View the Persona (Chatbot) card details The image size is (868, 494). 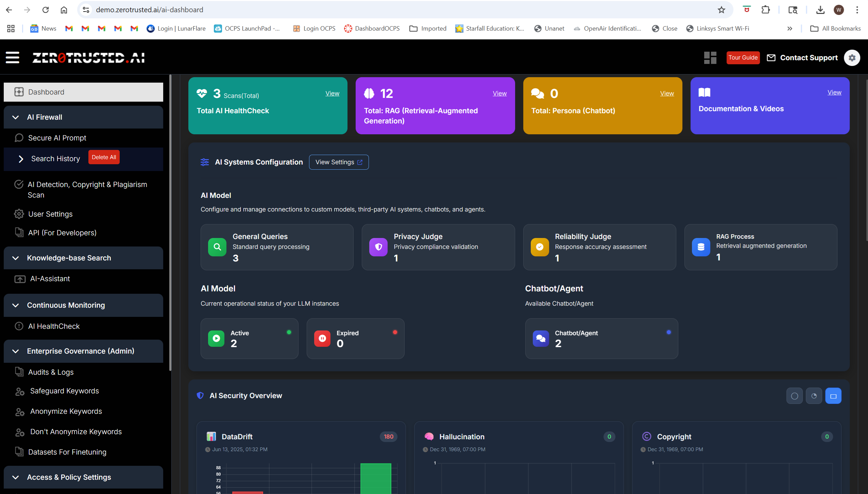point(667,93)
